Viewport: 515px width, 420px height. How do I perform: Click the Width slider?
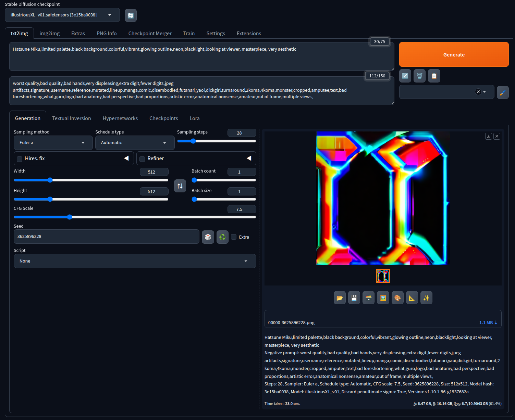coord(91,180)
